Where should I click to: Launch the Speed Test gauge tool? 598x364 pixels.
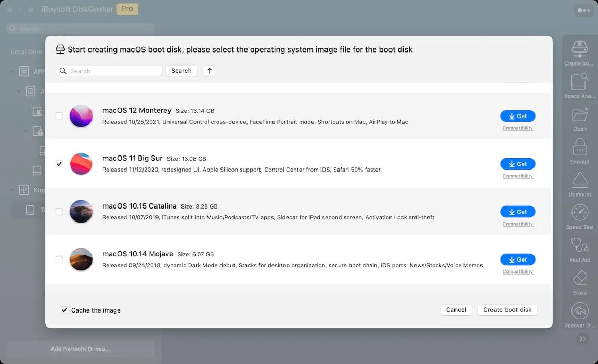coord(579,217)
